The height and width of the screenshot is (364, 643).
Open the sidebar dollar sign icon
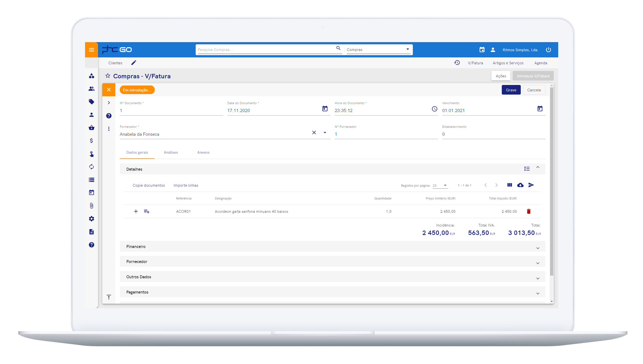coord(91,141)
